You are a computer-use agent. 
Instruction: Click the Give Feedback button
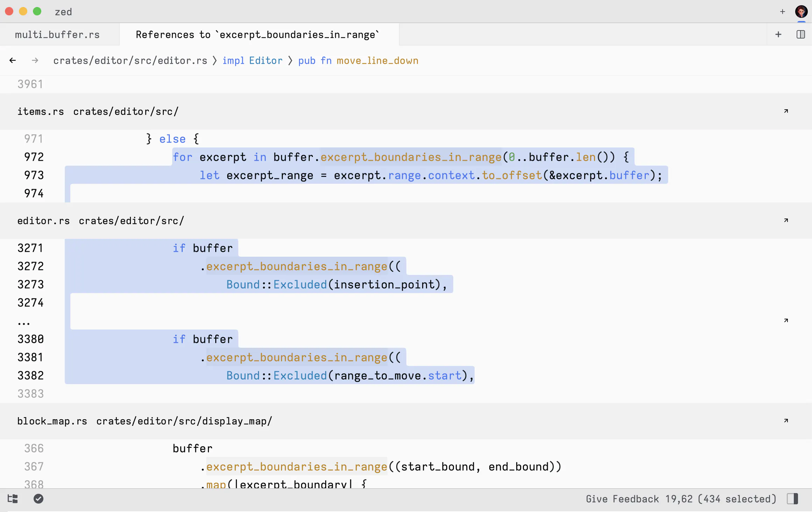coord(622,499)
